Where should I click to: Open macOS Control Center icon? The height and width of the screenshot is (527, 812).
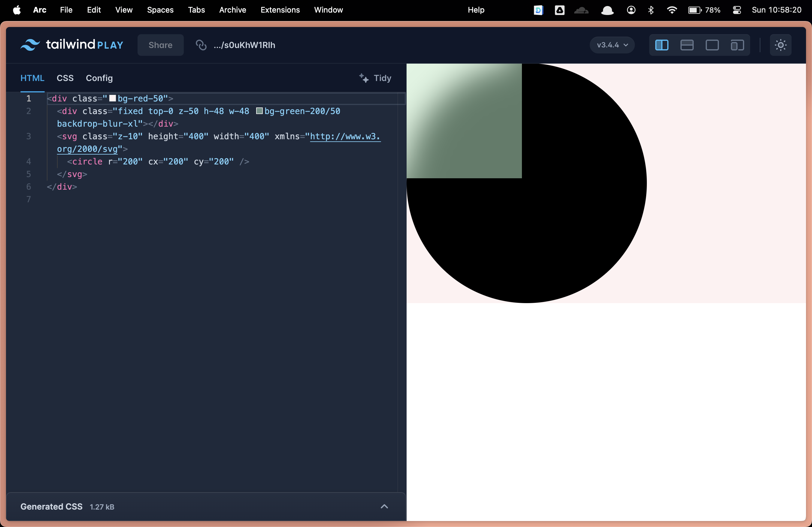[737, 10]
